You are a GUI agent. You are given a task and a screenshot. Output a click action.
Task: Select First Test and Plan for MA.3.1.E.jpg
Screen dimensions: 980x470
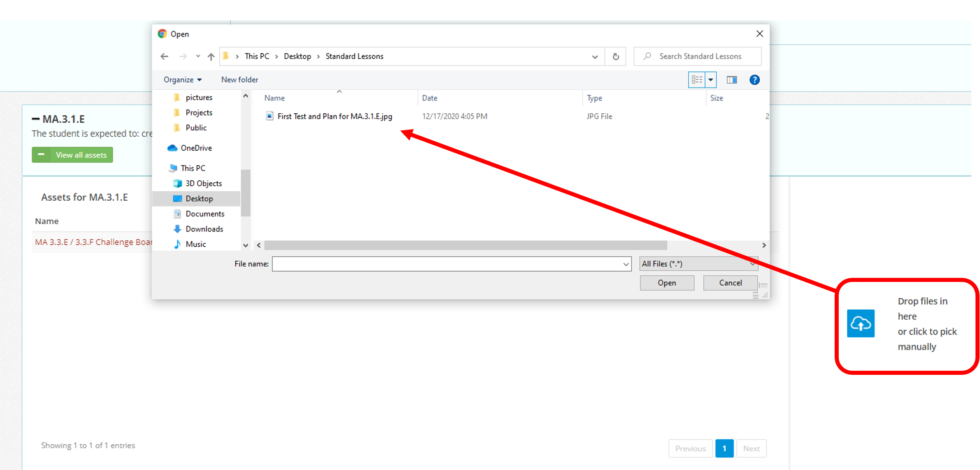coord(334,116)
